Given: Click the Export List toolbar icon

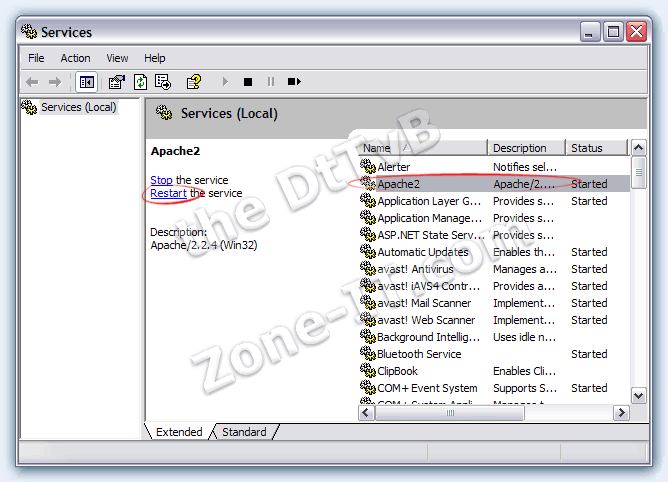Looking at the screenshot, I should click(163, 82).
